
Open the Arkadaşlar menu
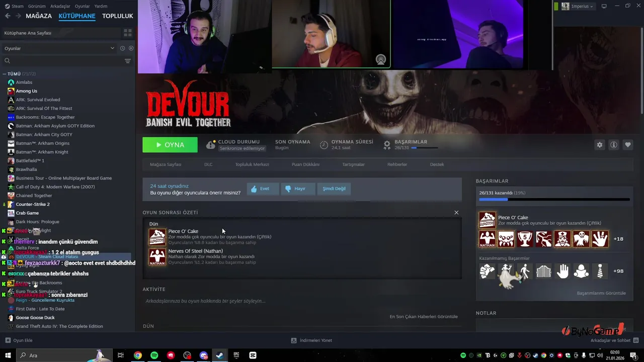pyautogui.click(x=60, y=6)
